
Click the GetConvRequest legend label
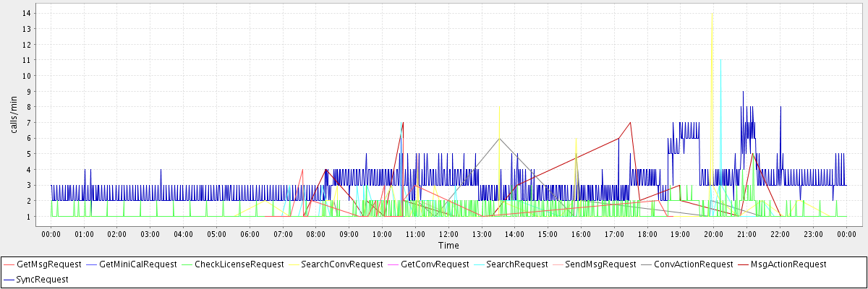point(435,264)
